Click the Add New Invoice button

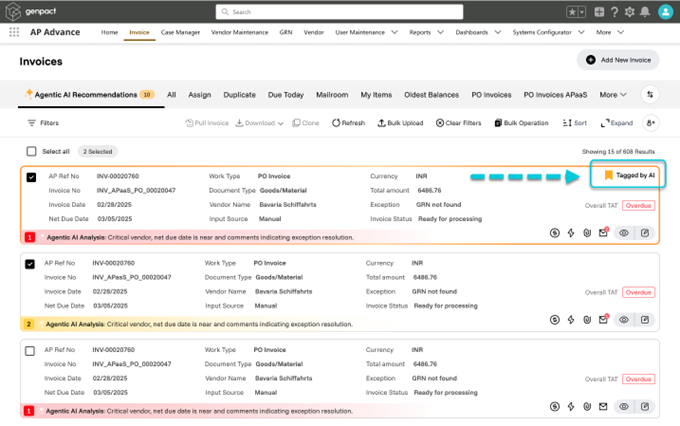[618, 60]
